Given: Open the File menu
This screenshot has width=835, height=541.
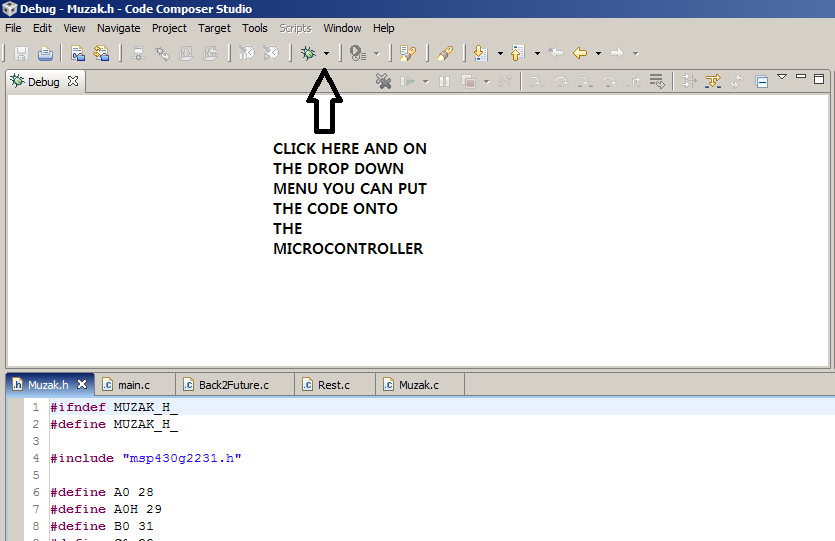Looking at the screenshot, I should [13, 28].
